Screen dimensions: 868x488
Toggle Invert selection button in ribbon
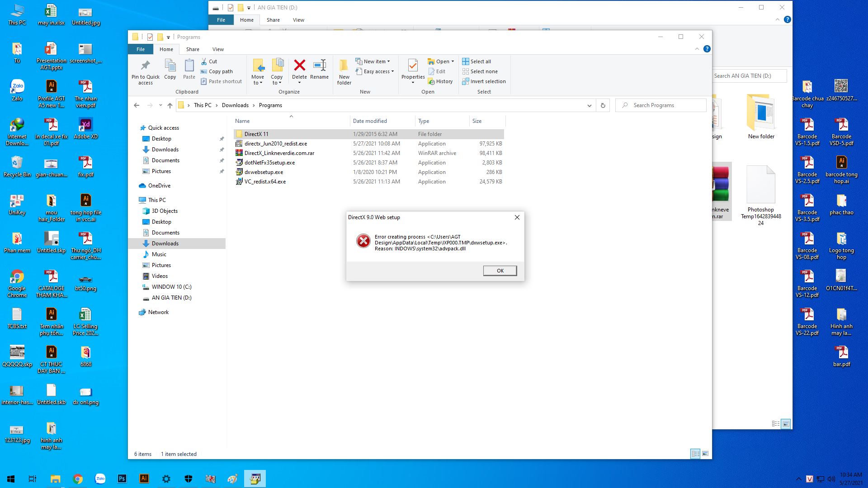(484, 81)
